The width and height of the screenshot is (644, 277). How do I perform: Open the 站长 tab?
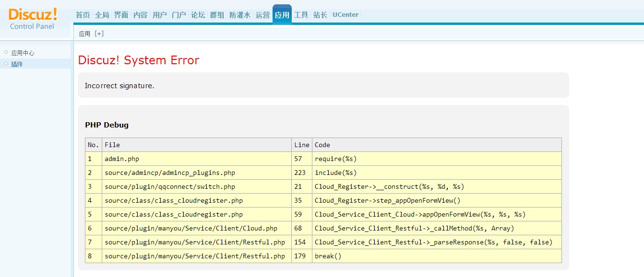click(320, 15)
